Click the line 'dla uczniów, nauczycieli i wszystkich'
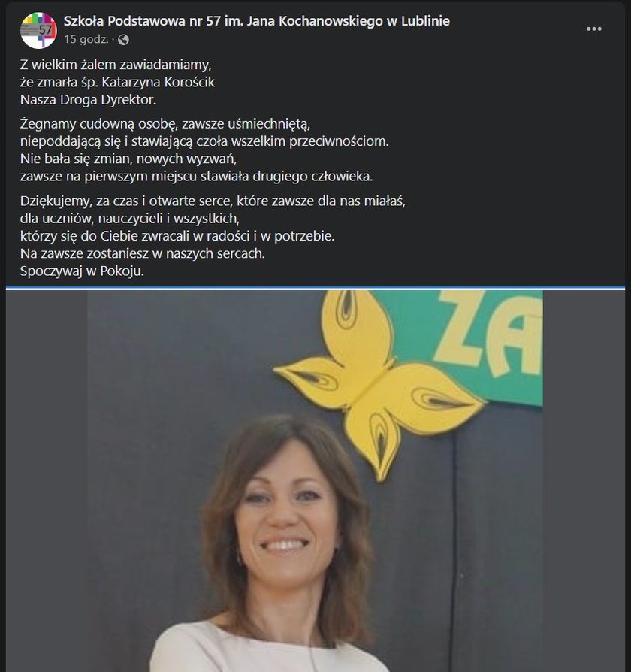The height and width of the screenshot is (672, 631). click(x=130, y=219)
